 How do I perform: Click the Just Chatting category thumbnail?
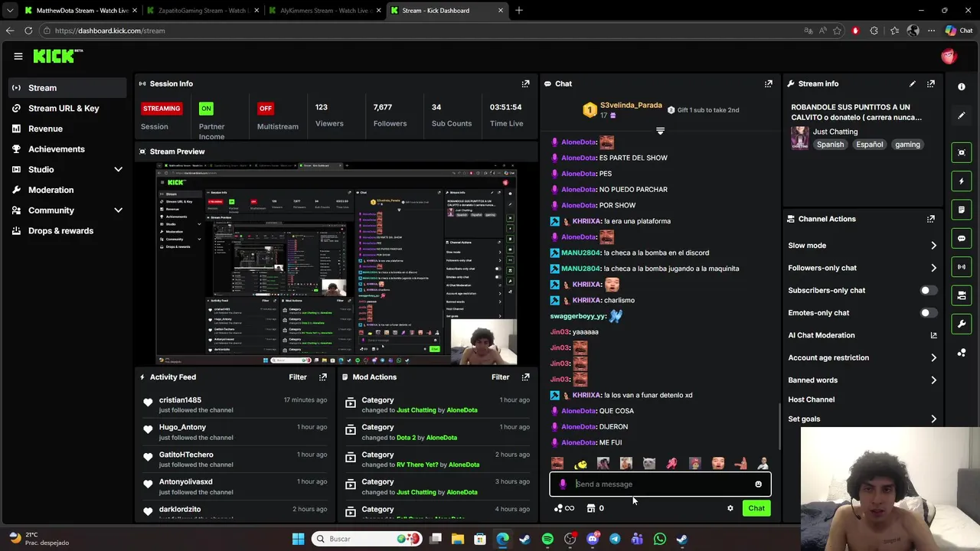click(800, 138)
